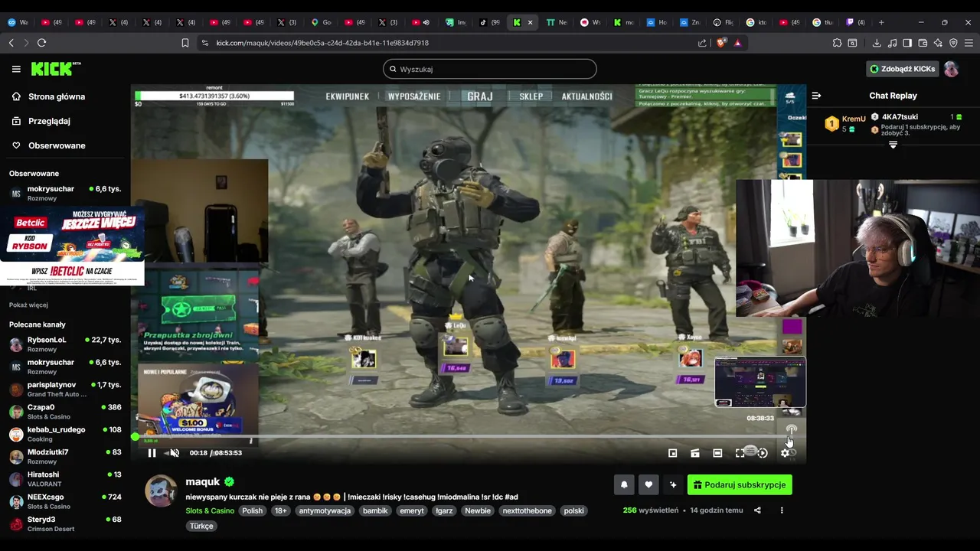Screen dimensions: 980x551
Task: Open a new browser tab
Action: coord(881,22)
